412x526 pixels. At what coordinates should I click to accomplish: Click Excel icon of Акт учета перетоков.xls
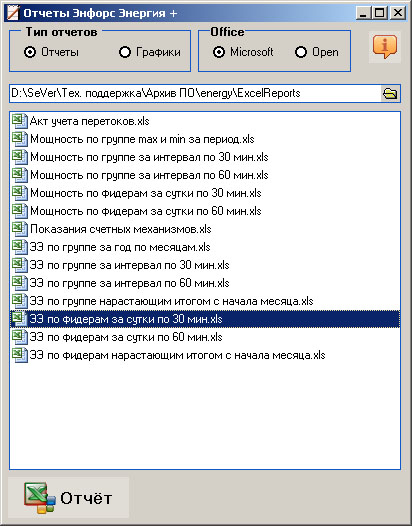click(20, 121)
